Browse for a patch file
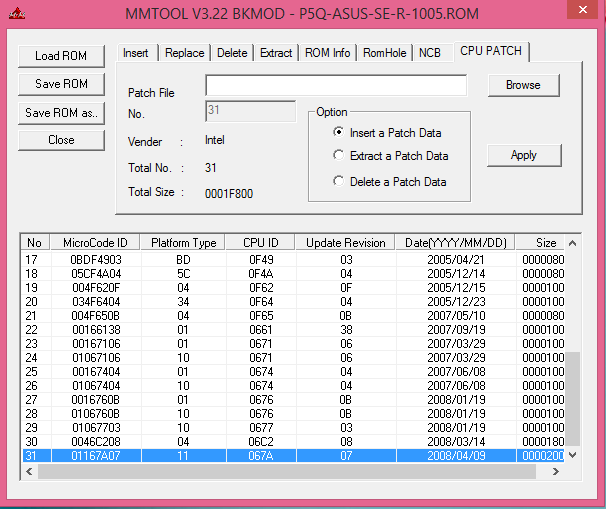606x509 pixels. pos(523,85)
